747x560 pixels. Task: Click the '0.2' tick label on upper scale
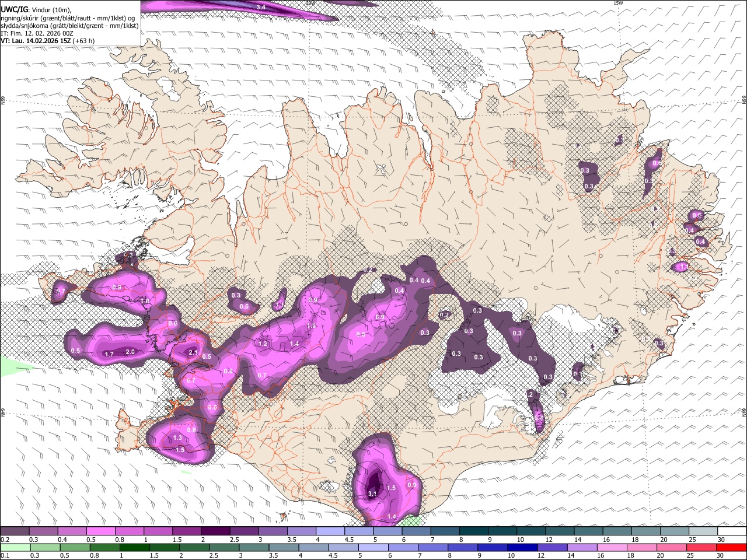(x=5, y=540)
